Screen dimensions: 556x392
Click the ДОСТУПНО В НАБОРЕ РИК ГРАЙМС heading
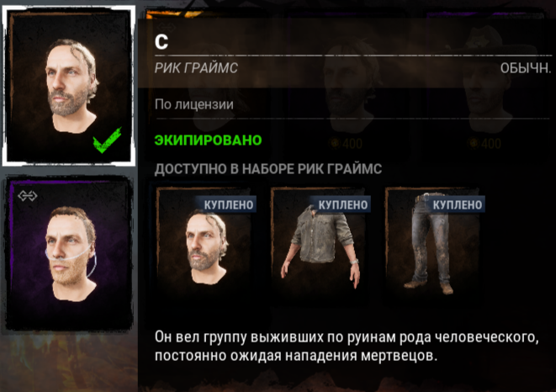(x=268, y=169)
